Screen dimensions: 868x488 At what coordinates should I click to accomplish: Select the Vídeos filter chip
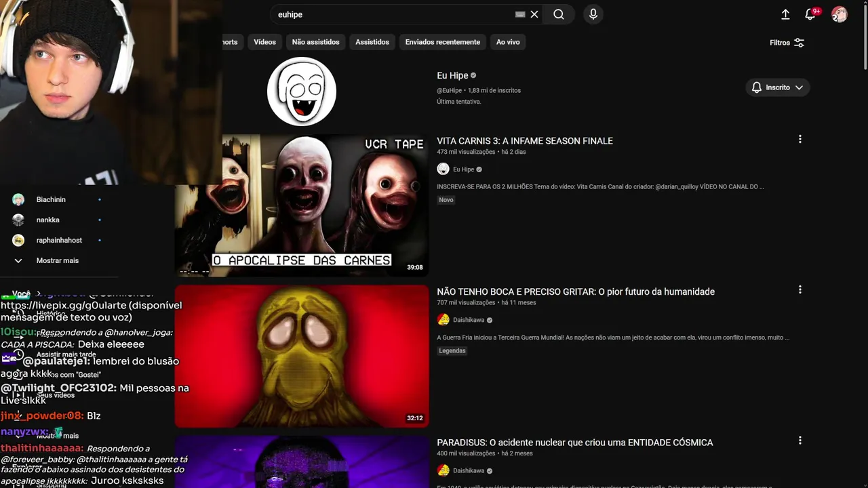tap(264, 42)
